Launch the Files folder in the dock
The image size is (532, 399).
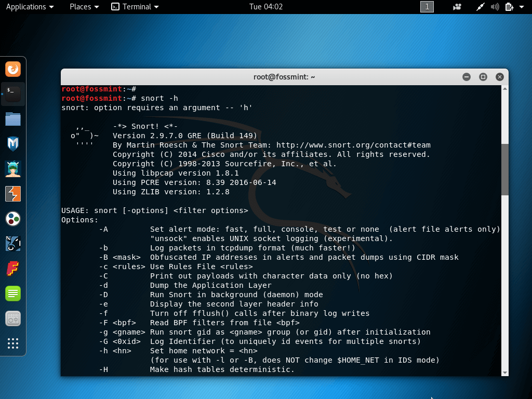13,119
